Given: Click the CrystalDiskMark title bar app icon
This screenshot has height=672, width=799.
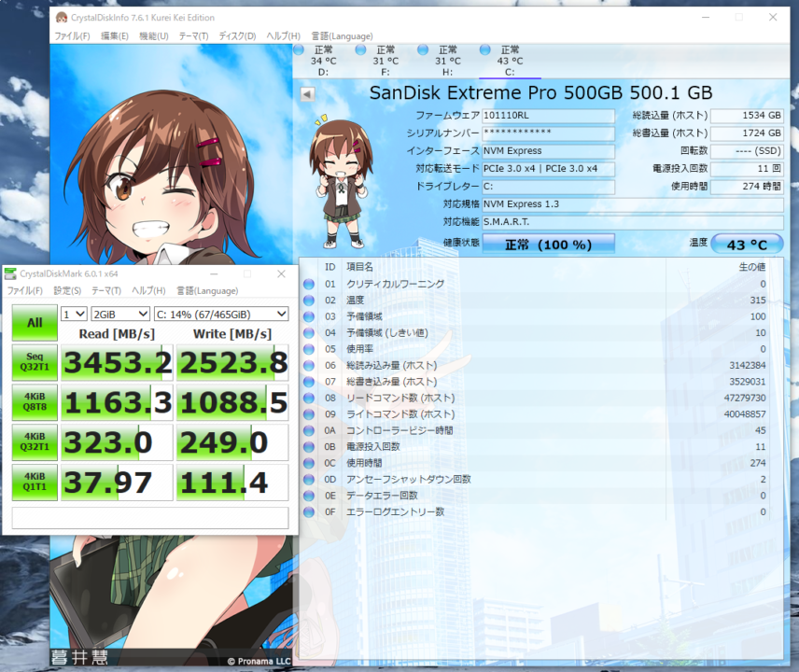Looking at the screenshot, I should [x=10, y=273].
